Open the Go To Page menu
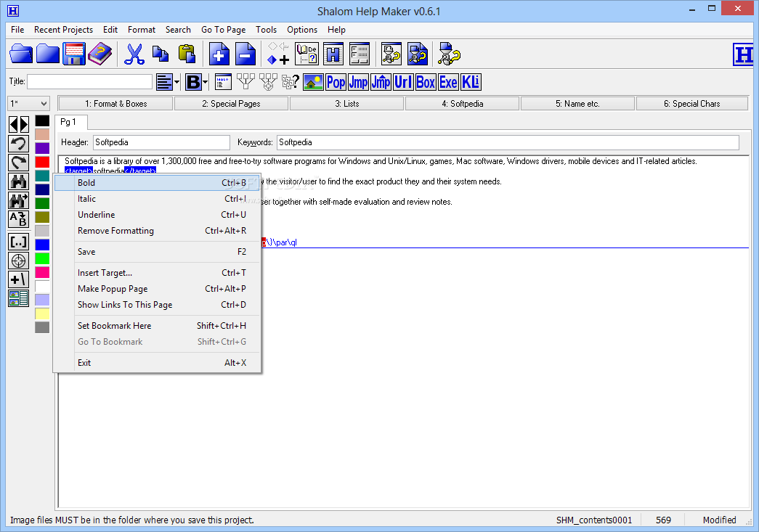This screenshot has height=532, width=759. (x=223, y=30)
